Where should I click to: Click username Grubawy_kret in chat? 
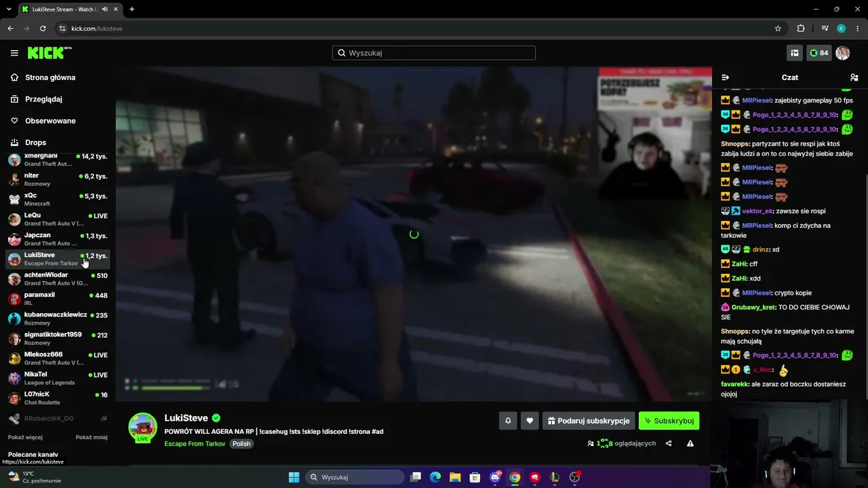click(x=753, y=307)
